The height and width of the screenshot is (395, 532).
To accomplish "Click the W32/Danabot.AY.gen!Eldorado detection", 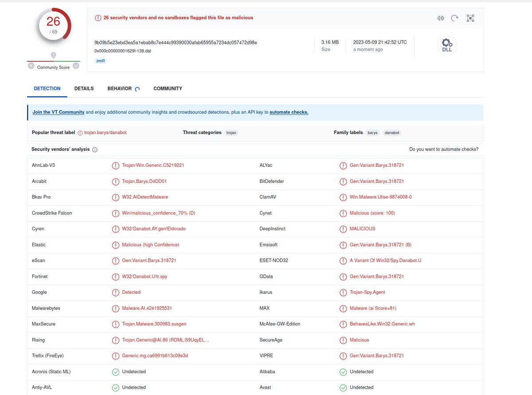I will [x=154, y=229].
